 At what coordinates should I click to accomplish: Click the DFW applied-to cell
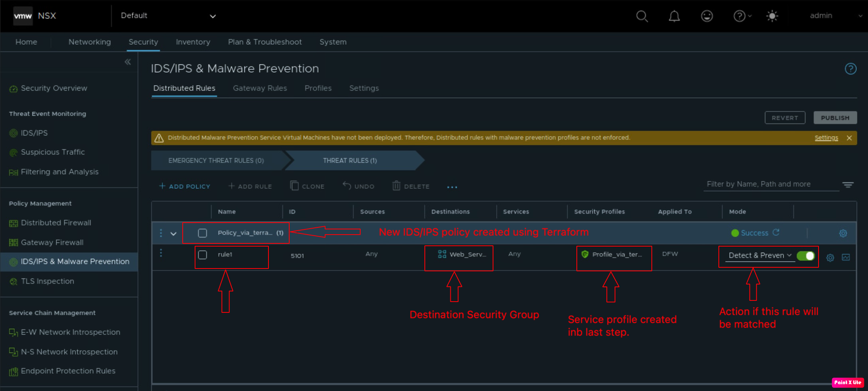[670, 254]
